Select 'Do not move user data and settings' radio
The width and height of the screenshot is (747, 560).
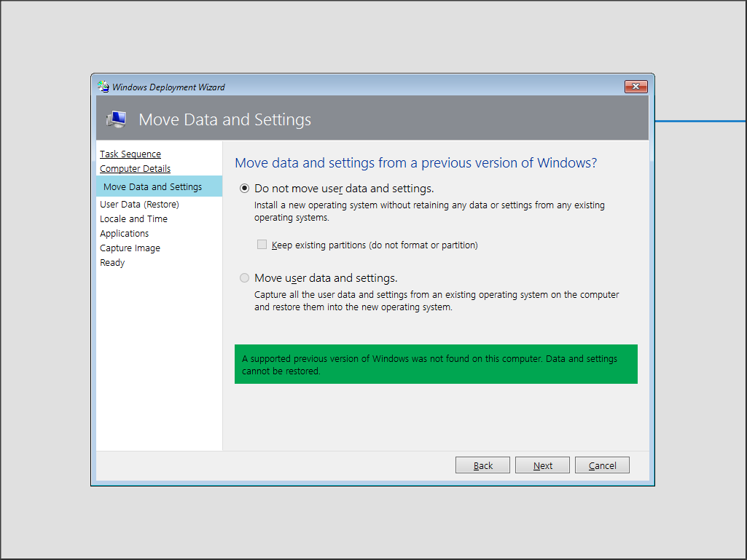click(245, 189)
